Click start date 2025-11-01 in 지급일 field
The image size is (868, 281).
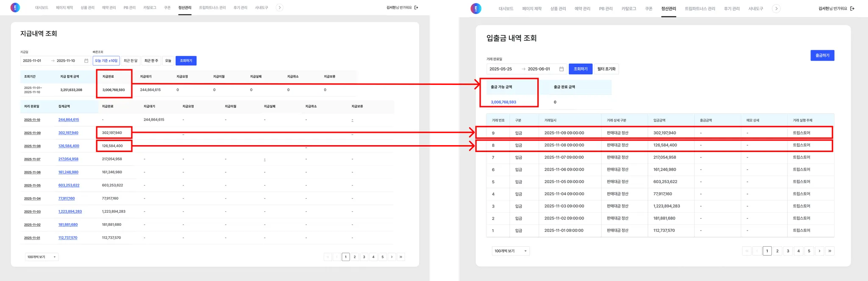pos(32,61)
